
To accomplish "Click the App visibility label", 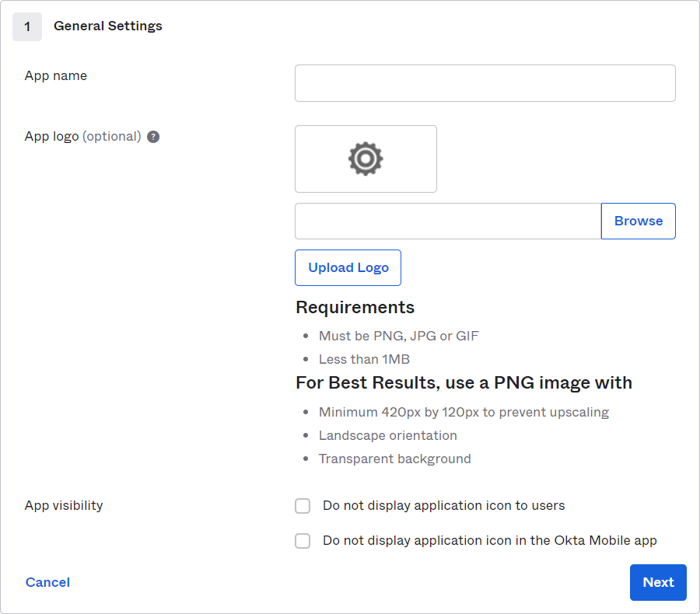I will [64, 505].
